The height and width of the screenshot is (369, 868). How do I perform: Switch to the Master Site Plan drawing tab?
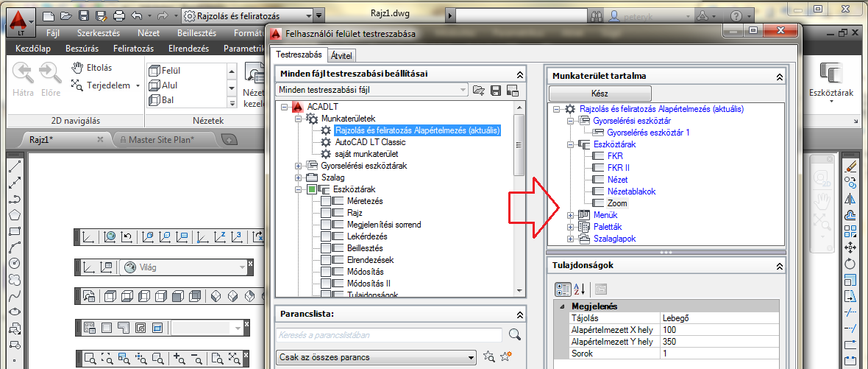pyautogui.click(x=160, y=140)
